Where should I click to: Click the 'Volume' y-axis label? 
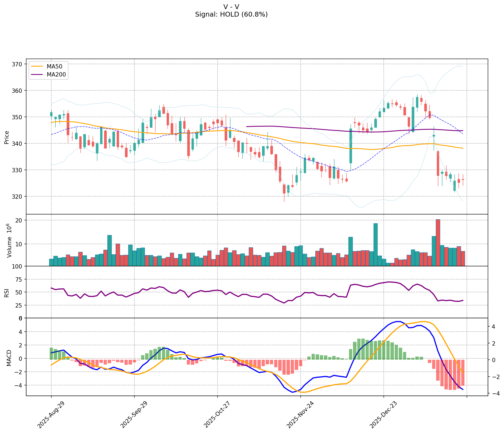coord(9,240)
